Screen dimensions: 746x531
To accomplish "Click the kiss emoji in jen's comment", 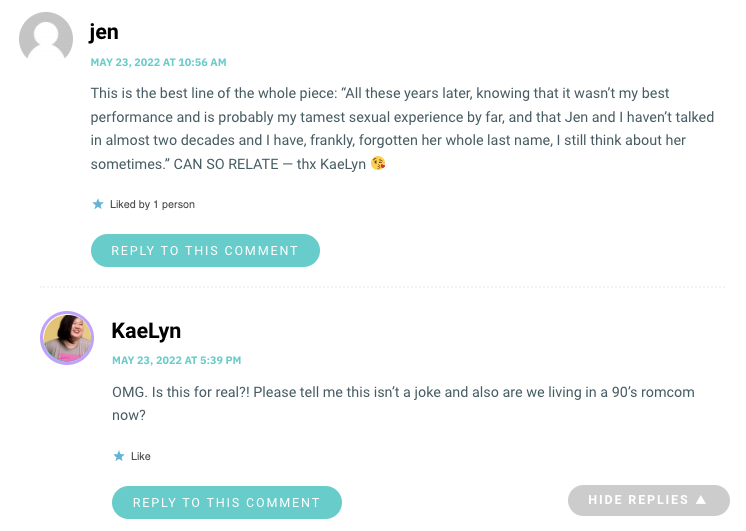I will pyautogui.click(x=377, y=163).
